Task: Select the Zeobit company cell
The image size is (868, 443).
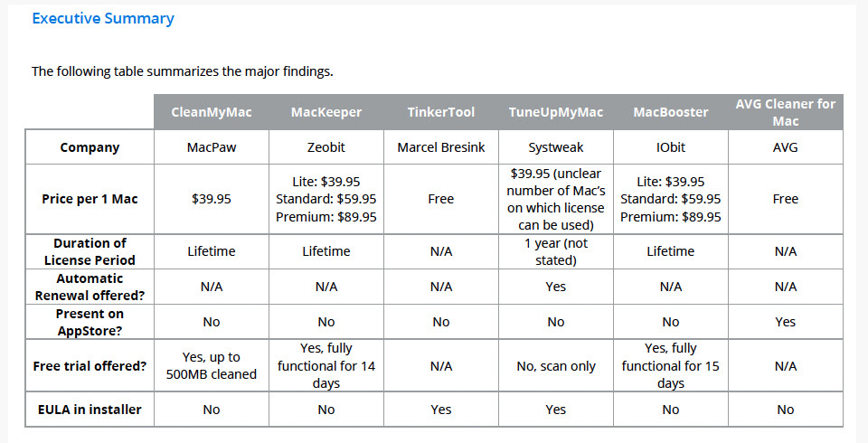Action: (326, 147)
